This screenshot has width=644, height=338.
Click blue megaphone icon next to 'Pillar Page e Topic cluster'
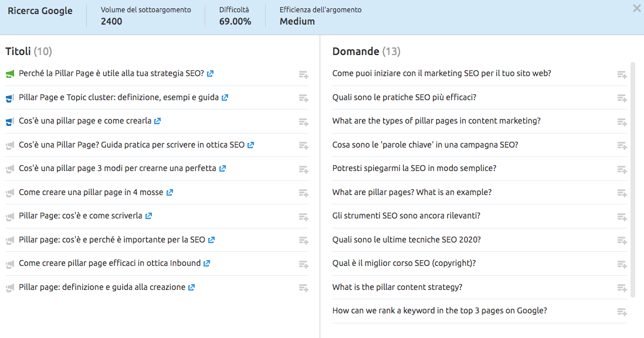[x=9, y=98]
